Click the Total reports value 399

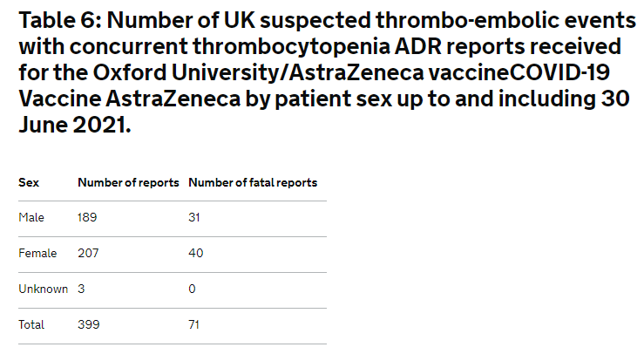tap(89, 325)
